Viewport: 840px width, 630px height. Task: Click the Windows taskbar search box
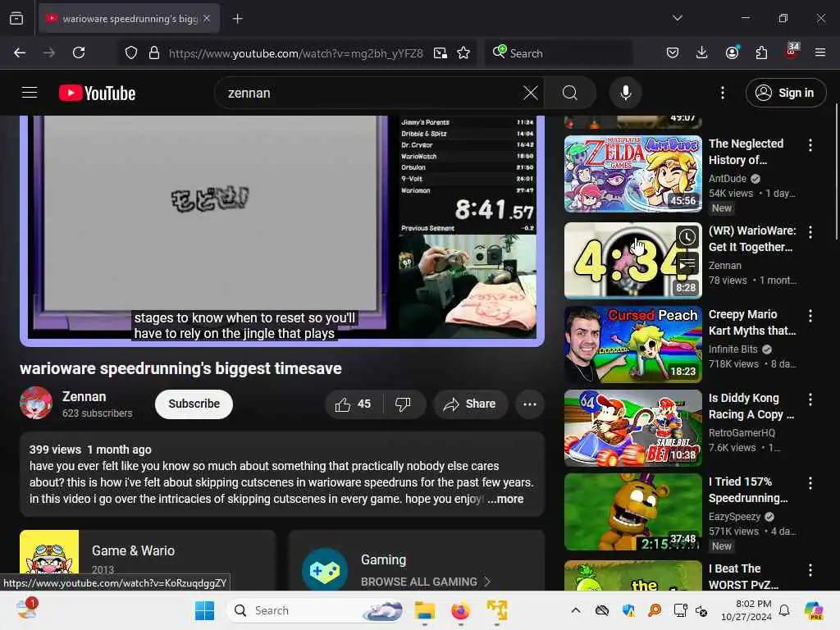tap(317, 610)
